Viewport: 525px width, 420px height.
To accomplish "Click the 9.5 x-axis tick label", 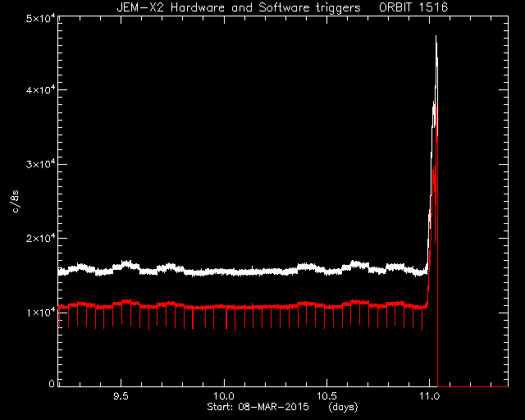I will click(x=121, y=396).
